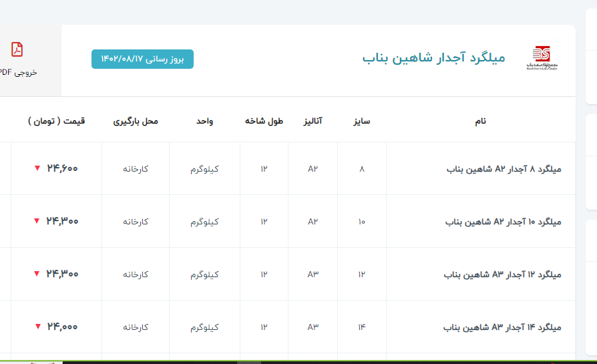Image resolution: width=597 pixels, height=364 pixels.
Task: Click the آنالیز column header
Action: [313, 121]
